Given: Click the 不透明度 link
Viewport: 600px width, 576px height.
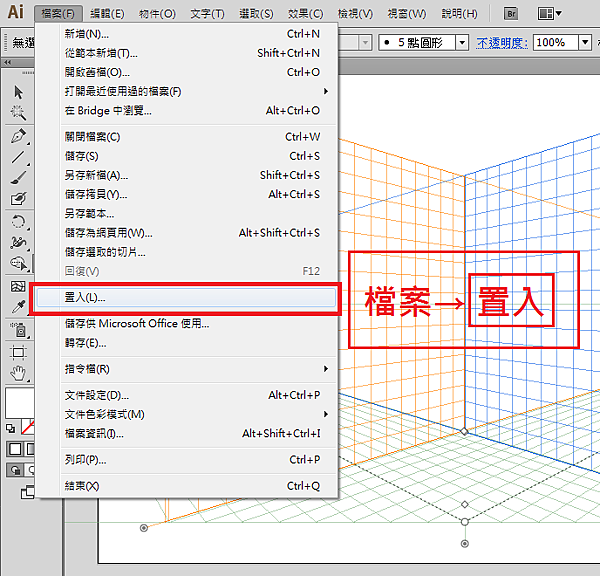Looking at the screenshot, I should (502, 43).
